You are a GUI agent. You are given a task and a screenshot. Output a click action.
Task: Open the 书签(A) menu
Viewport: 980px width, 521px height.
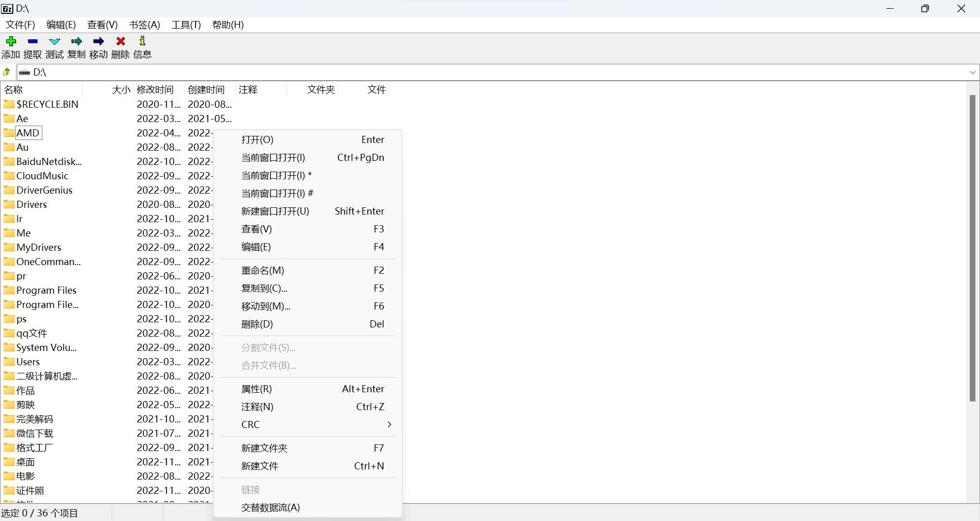click(143, 25)
